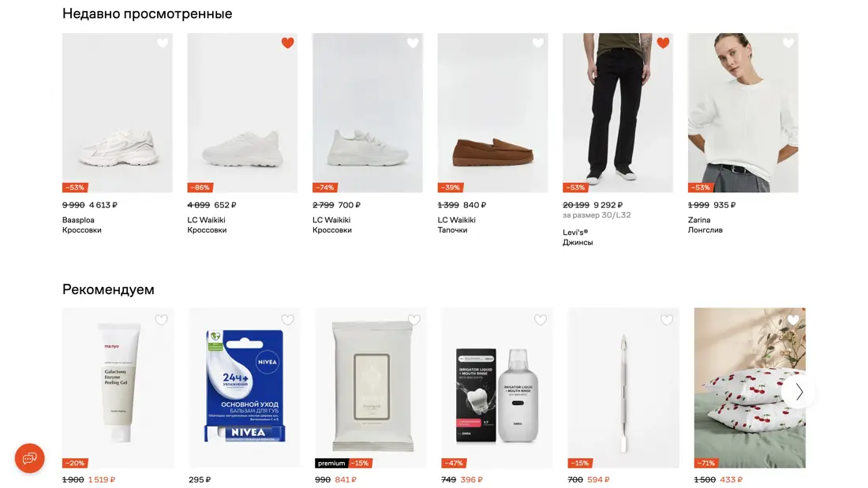Click the Zarina brand name link

click(x=699, y=220)
